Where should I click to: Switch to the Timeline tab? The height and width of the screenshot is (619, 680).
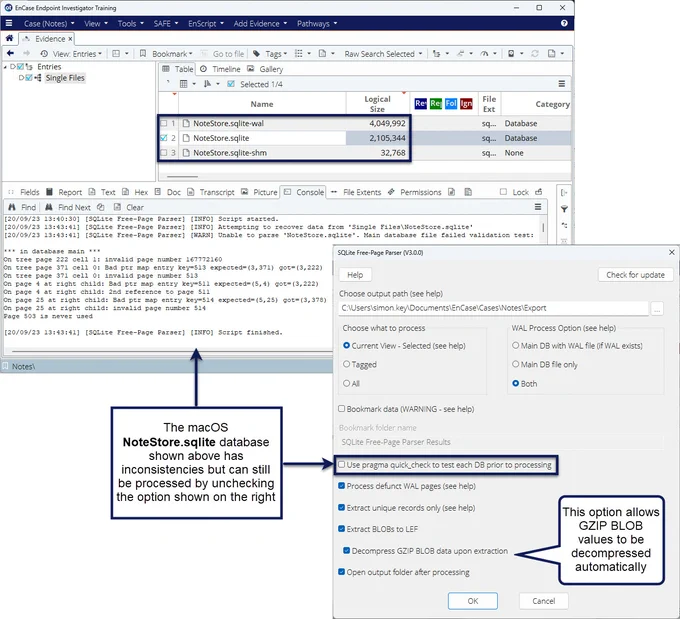(x=220, y=69)
